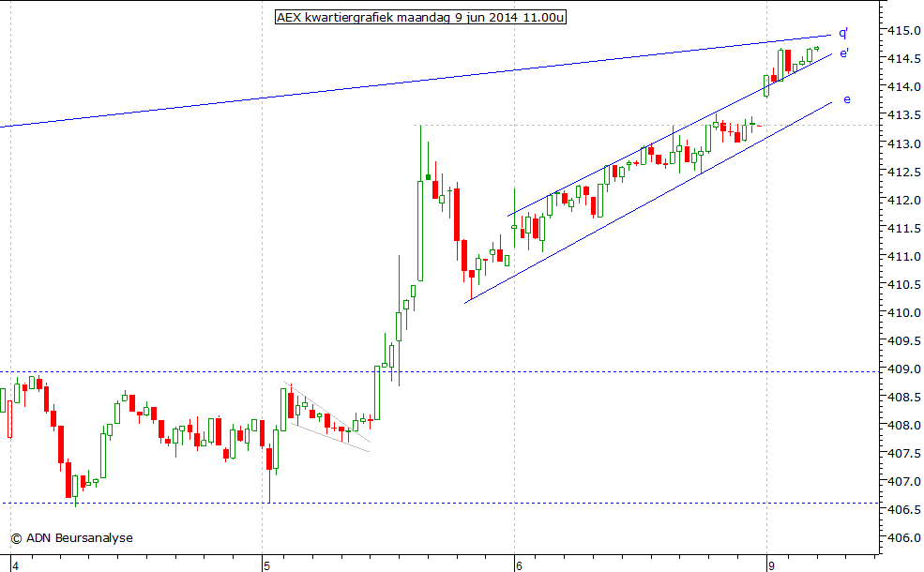Click the '© ADN Beursanalyse' copyright text
This screenshot has height=572, width=924.
72,538
